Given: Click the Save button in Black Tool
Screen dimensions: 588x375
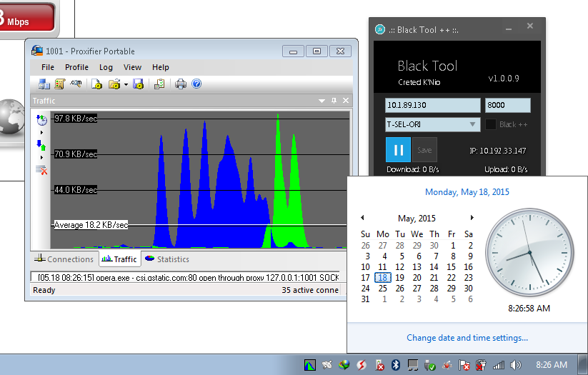Looking at the screenshot, I should tap(424, 150).
